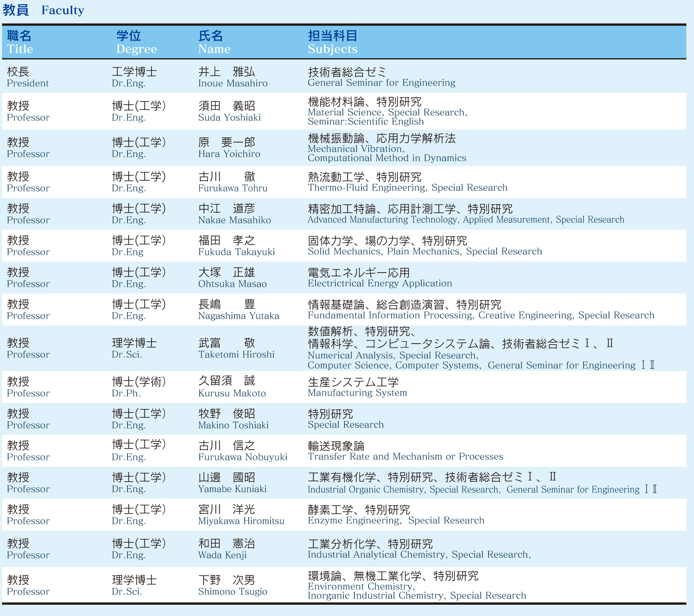Click 'Solid Mechanics, Plain Mechanics' subject line
Screen dimensions: 694x616
[x=425, y=252]
